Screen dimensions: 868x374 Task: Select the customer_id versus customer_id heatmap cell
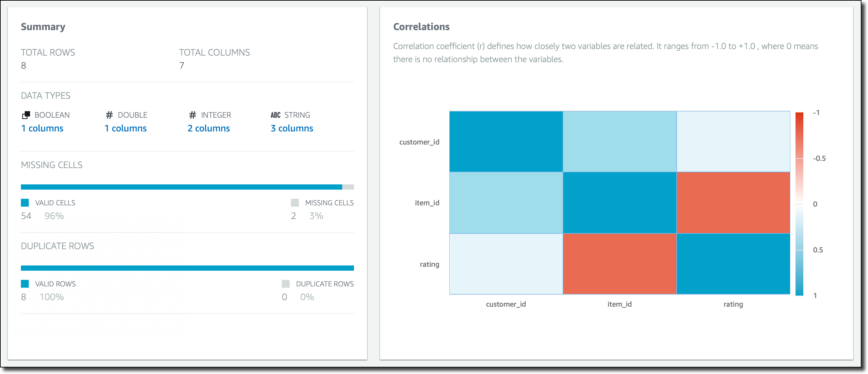[x=506, y=142]
